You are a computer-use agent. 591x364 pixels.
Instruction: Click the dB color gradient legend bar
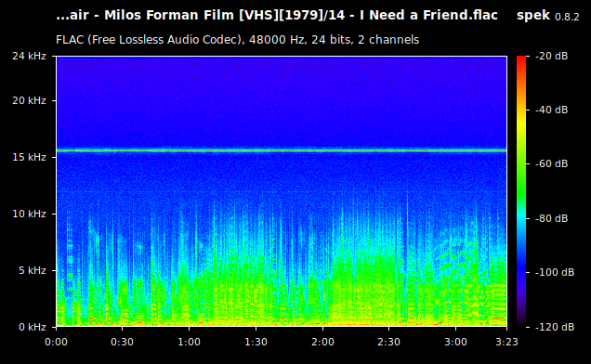click(x=521, y=191)
